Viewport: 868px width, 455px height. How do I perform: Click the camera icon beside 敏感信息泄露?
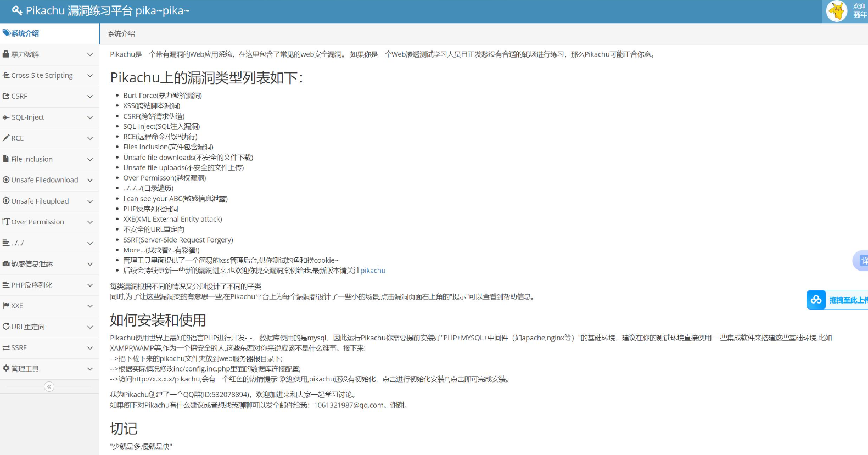pyautogui.click(x=6, y=264)
